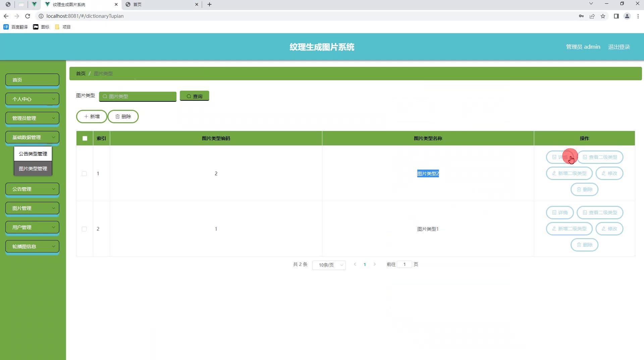644x360 pixels.
Task: Click the 新增 add button
Action: (x=92, y=117)
